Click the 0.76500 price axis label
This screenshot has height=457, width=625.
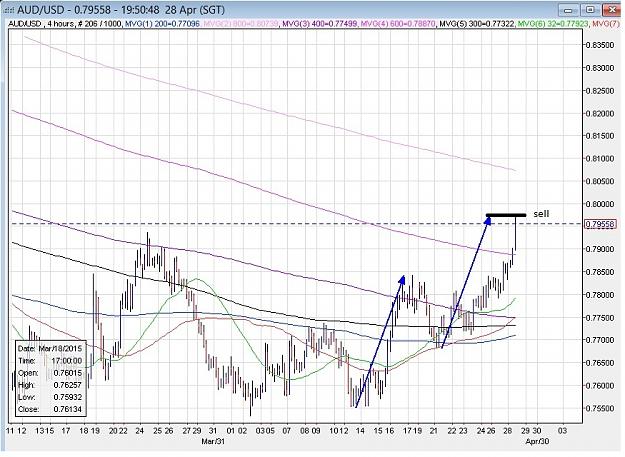point(600,363)
